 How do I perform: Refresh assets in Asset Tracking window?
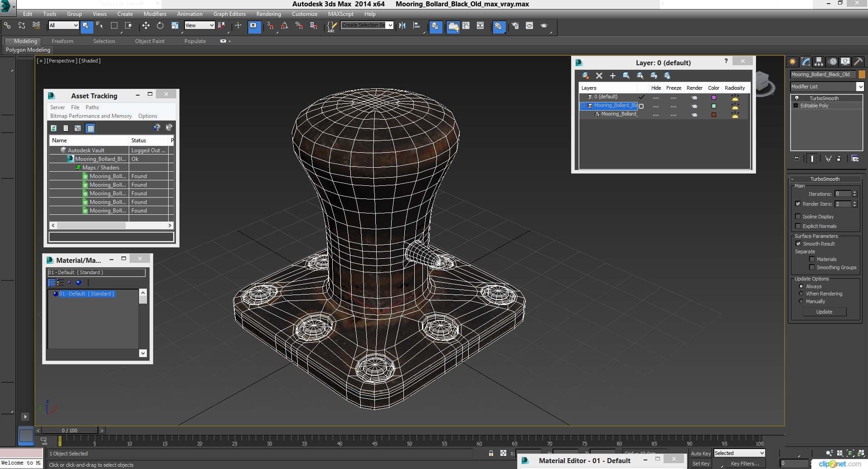click(53, 128)
